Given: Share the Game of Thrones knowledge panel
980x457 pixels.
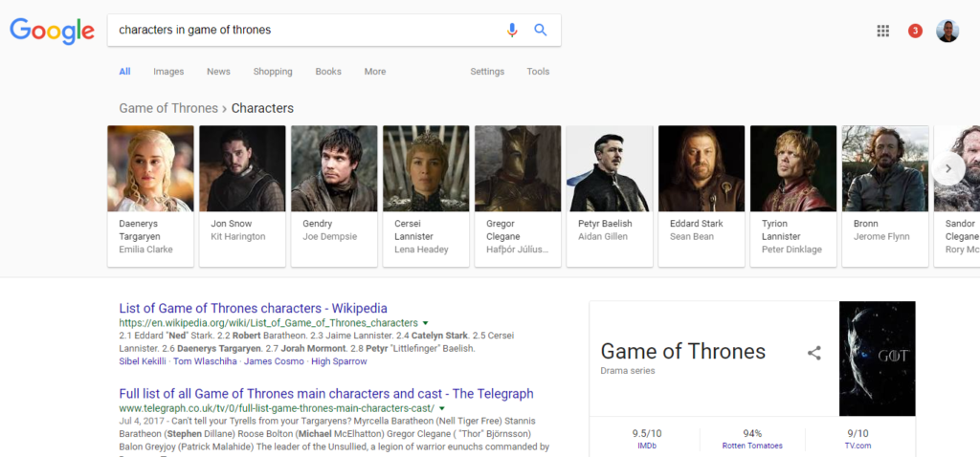Looking at the screenshot, I should coord(813,353).
